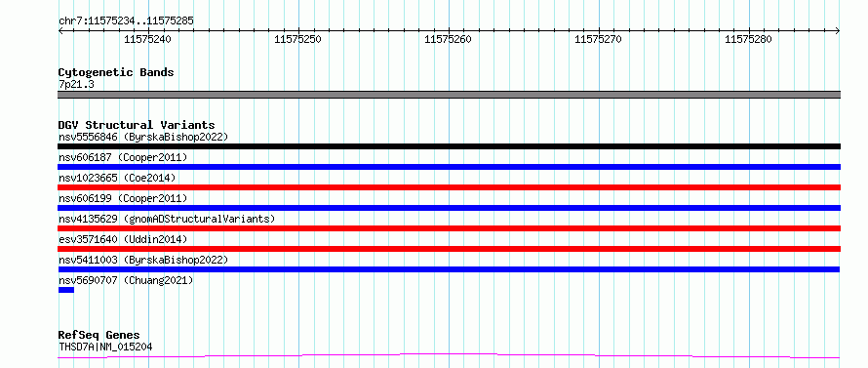Click ruler position 11575280

coord(748,39)
